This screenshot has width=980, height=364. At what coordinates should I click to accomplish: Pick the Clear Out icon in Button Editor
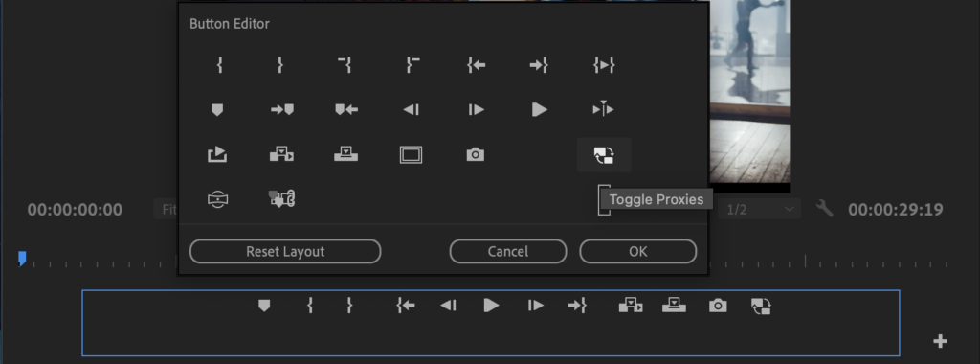coord(412,64)
